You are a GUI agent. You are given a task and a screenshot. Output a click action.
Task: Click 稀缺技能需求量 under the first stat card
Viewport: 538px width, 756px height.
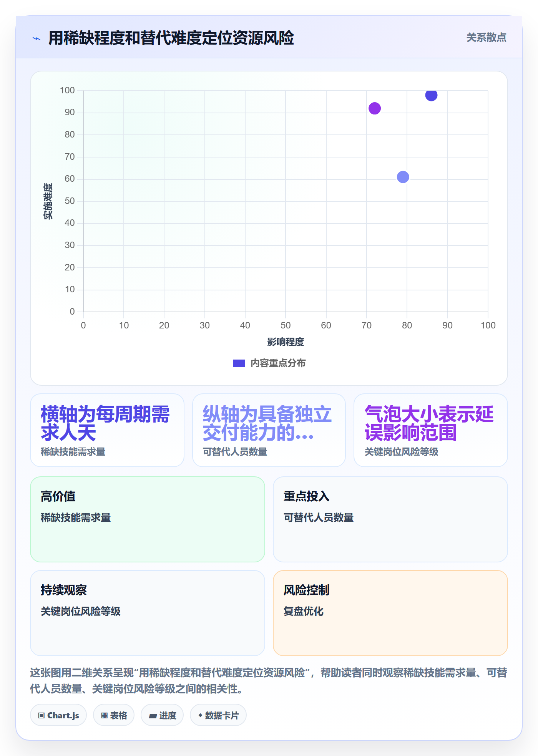coord(73,452)
